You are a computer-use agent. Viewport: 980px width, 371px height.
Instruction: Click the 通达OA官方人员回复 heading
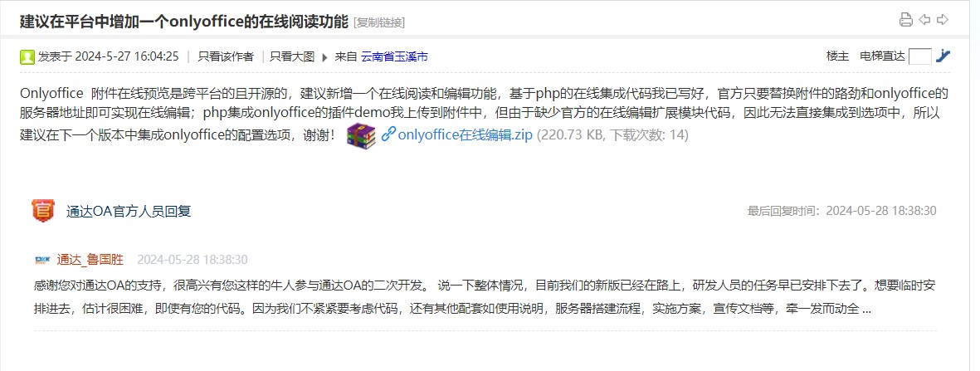[x=128, y=212]
